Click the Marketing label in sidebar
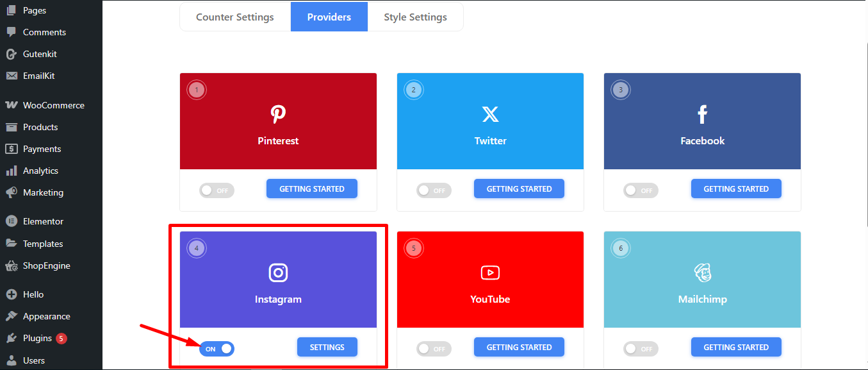This screenshot has height=370, width=868. (43, 192)
